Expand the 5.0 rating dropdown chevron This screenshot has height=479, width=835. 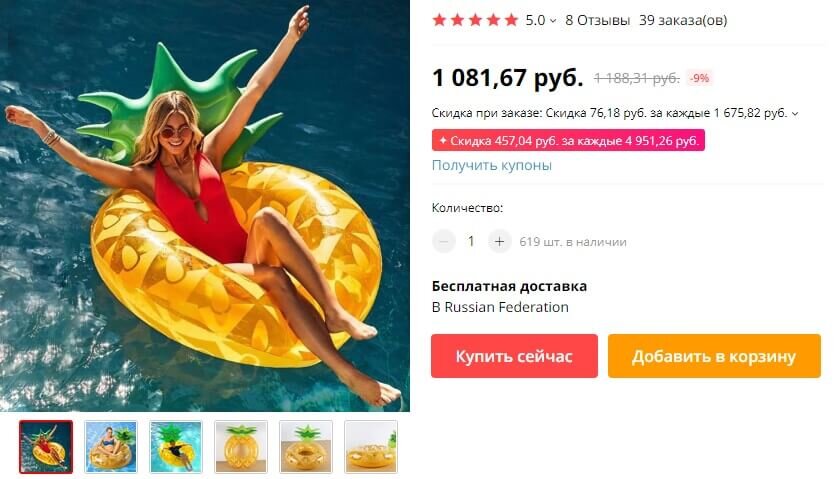pyautogui.click(x=553, y=21)
